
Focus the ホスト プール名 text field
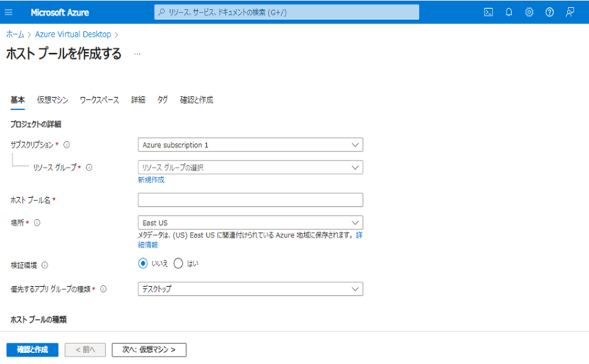tap(250, 200)
